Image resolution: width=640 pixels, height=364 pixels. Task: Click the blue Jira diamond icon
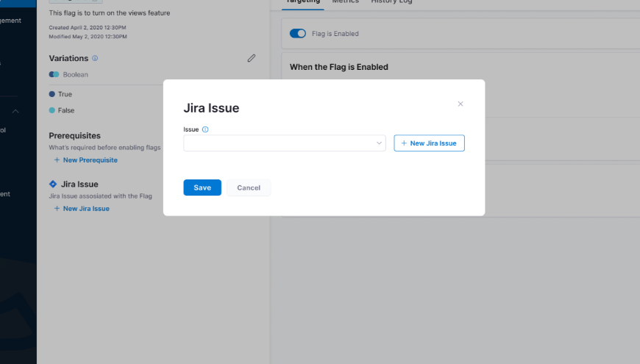pyautogui.click(x=53, y=184)
